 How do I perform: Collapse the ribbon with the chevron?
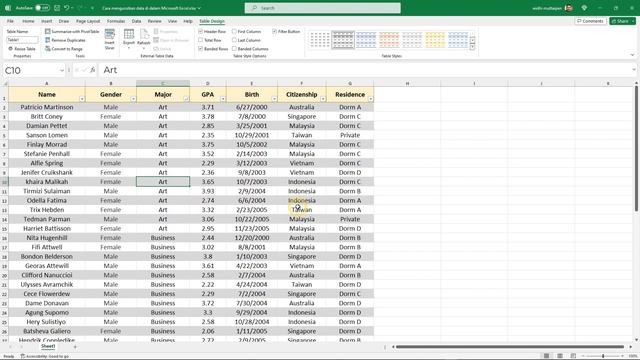632,55
